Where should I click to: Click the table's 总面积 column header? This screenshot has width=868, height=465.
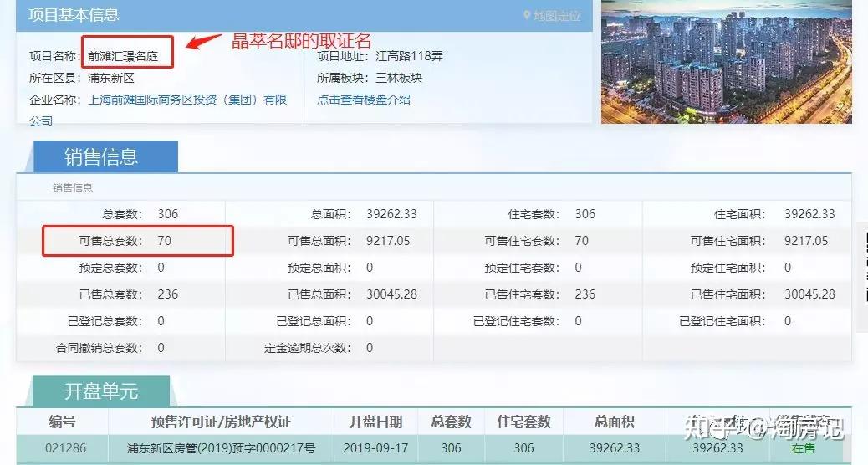pyautogui.click(x=615, y=422)
